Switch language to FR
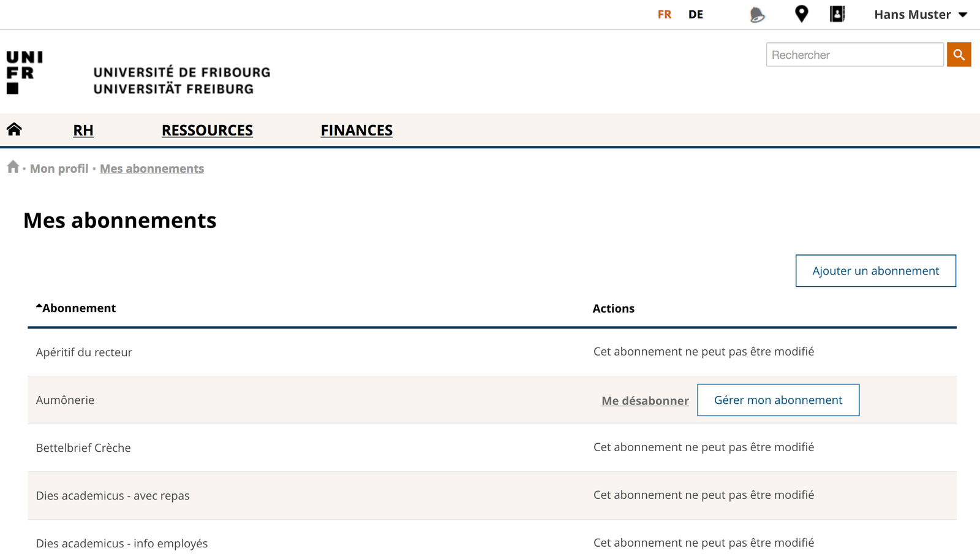This screenshot has height=559, width=980. click(665, 15)
